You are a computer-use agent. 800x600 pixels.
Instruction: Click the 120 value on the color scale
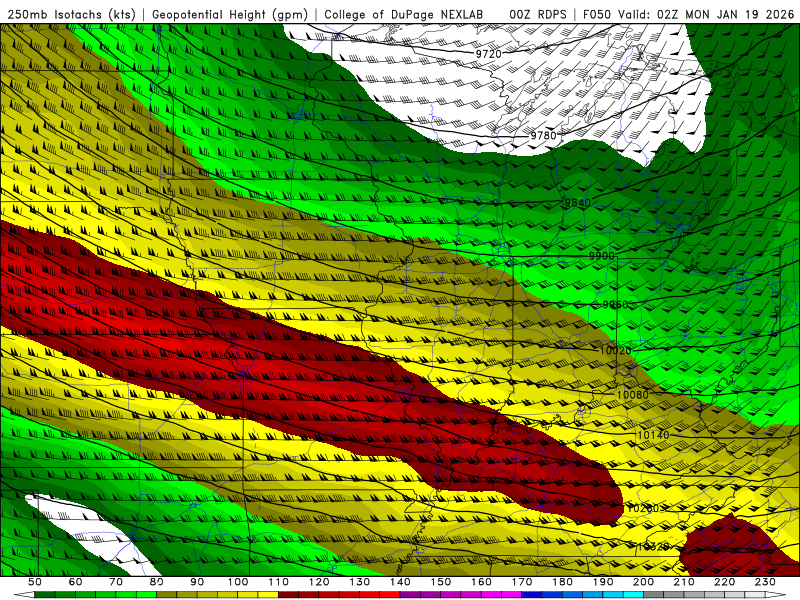pyautogui.click(x=319, y=582)
